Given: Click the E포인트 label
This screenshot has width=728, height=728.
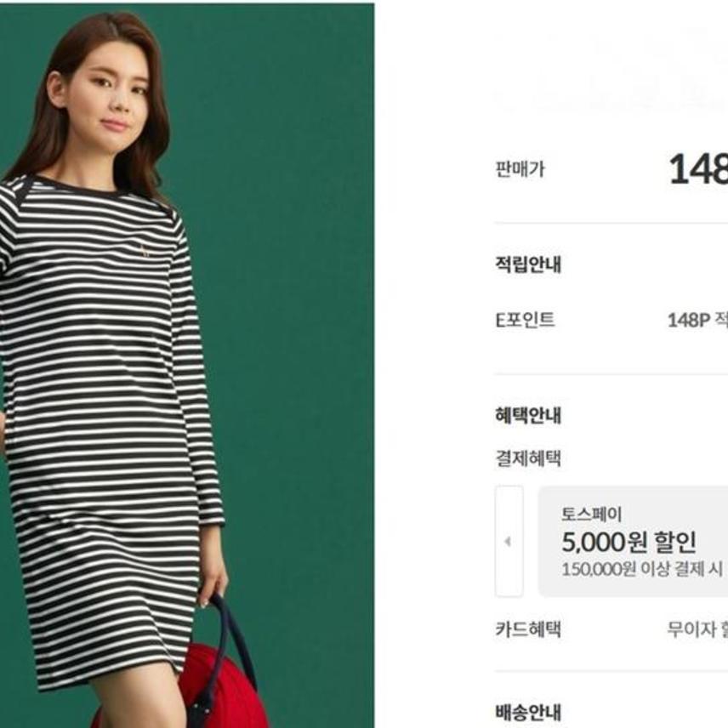Looking at the screenshot, I should [x=525, y=320].
